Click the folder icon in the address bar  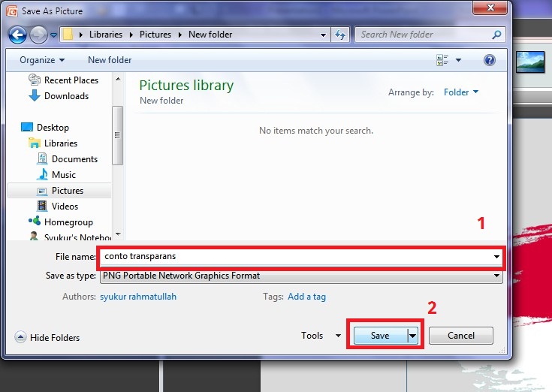68,35
